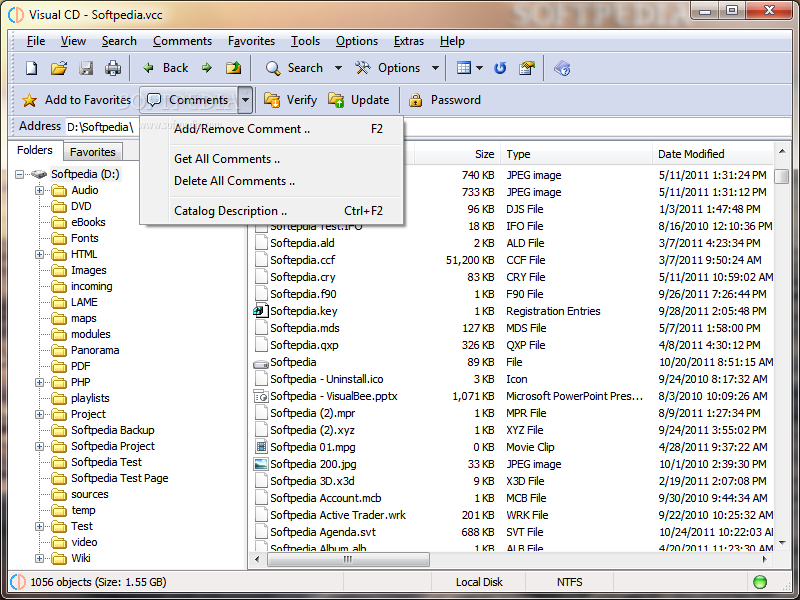Click the green status light icon
The width and height of the screenshot is (800, 600).
760,582
